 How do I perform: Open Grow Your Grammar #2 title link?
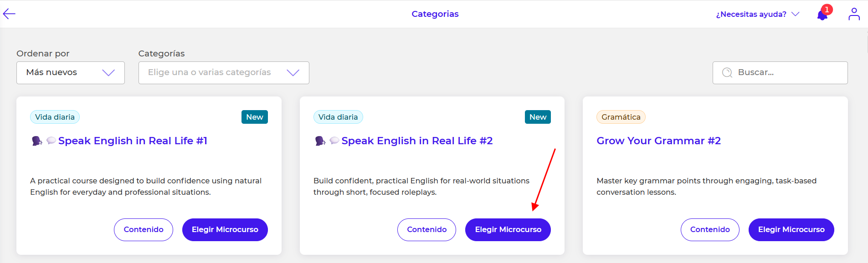pos(658,141)
